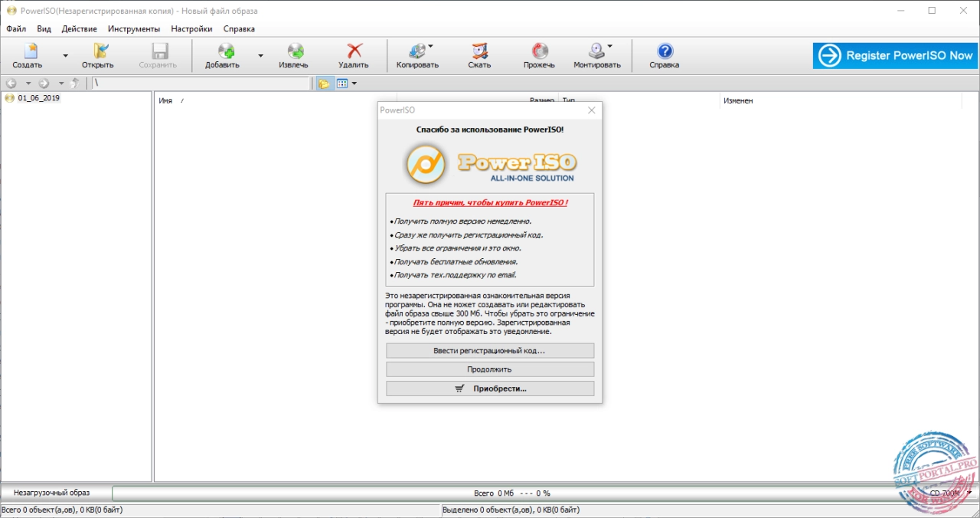Click the Пять причин, чтобы купить PowerISO link

[490, 203]
